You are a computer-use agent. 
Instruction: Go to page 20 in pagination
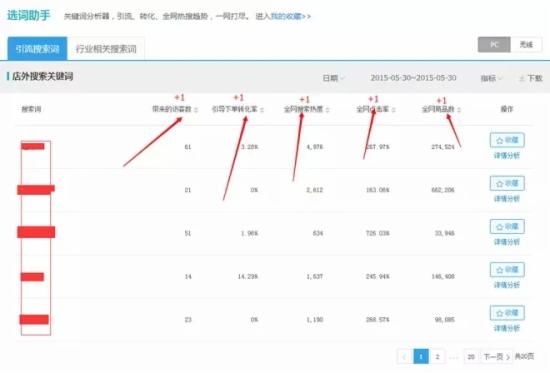click(471, 357)
